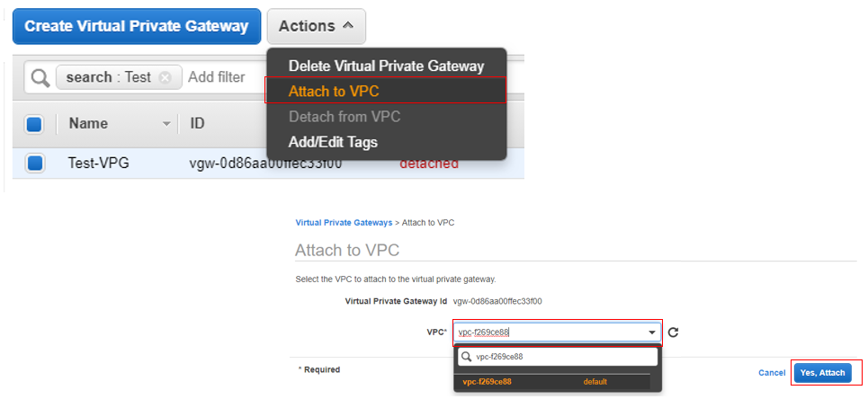This screenshot has width=868, height=399.
Task: Click the Cancel link
Action: (x=772, y=372)
